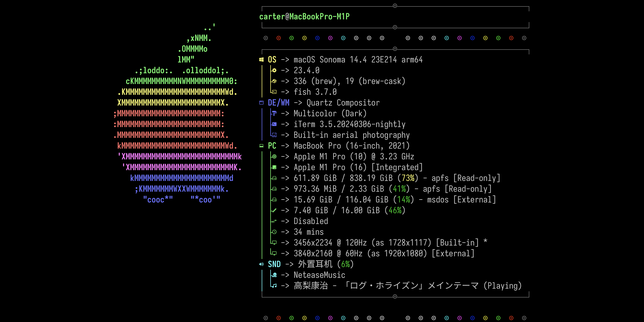Click the monitor icon beside 3840x2160 external display
This screenshot has height=322, width=644.
(x=274, y=253)
